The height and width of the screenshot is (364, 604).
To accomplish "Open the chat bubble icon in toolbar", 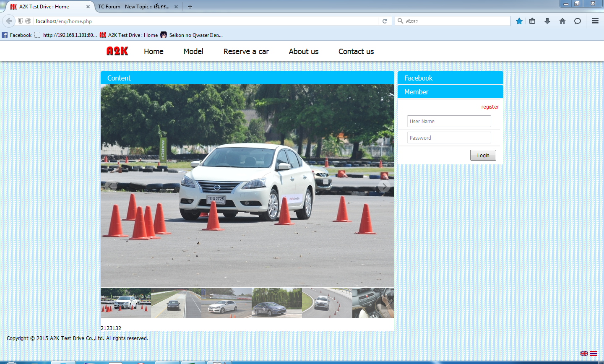I will 578,21.
